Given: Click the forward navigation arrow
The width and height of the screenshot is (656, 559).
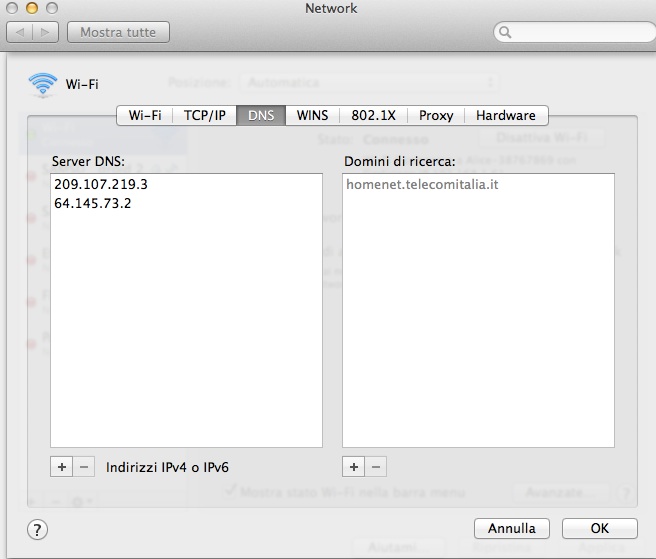Looking at the screenshot, I should (46, 33).
